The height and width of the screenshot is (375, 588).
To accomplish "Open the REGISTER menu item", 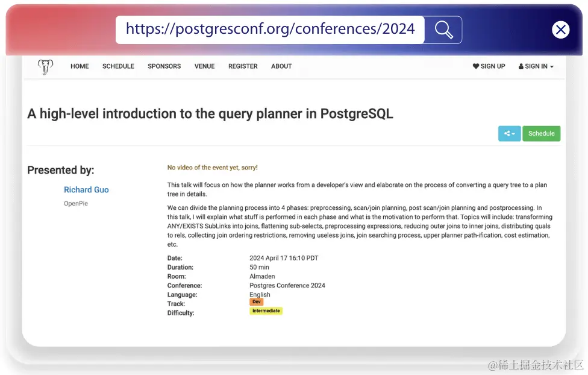I will click(x=243, y=66).
